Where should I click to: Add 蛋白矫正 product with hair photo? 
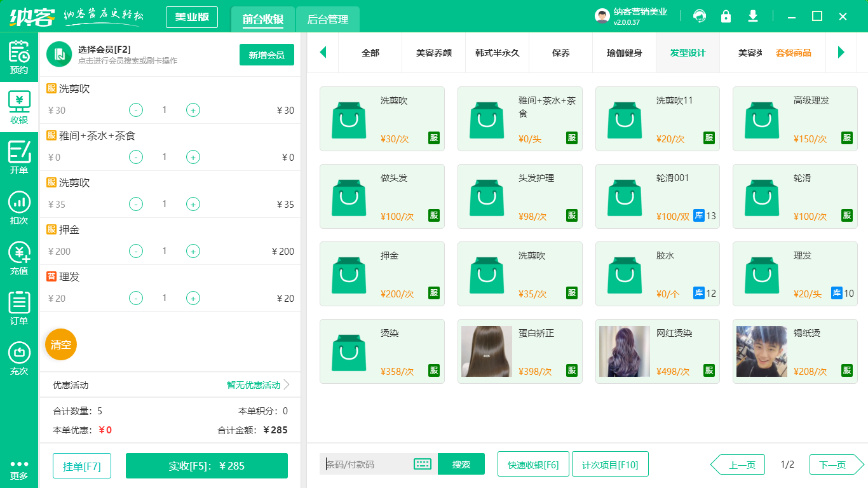click(x=520, y=351)
